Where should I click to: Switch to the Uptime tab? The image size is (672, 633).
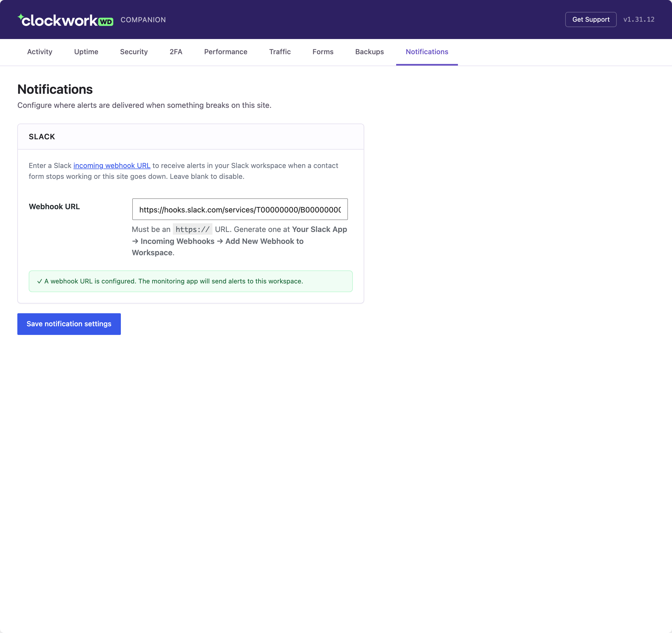click(86, 52)
